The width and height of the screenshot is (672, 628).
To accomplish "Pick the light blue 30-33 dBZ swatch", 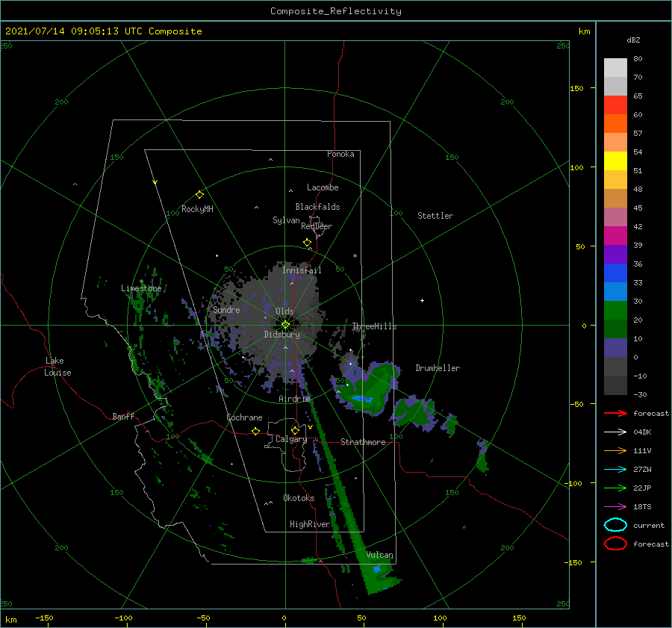I will coord(615,292).
